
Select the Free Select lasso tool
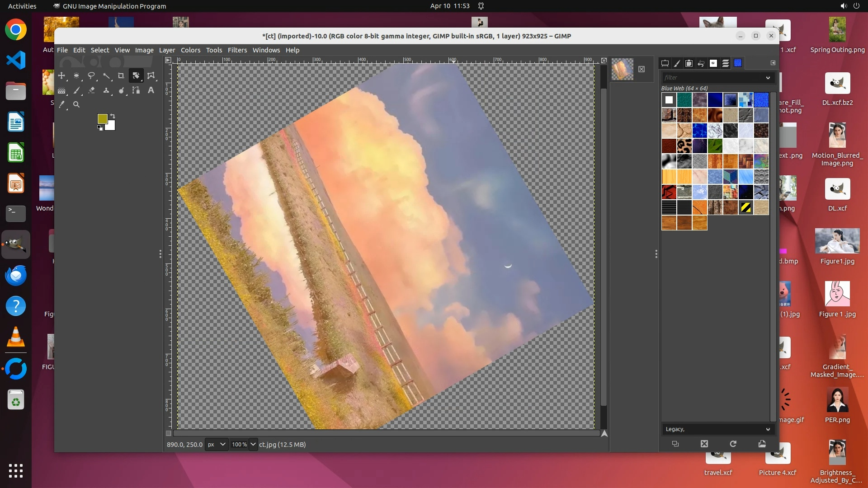(91, 75)
